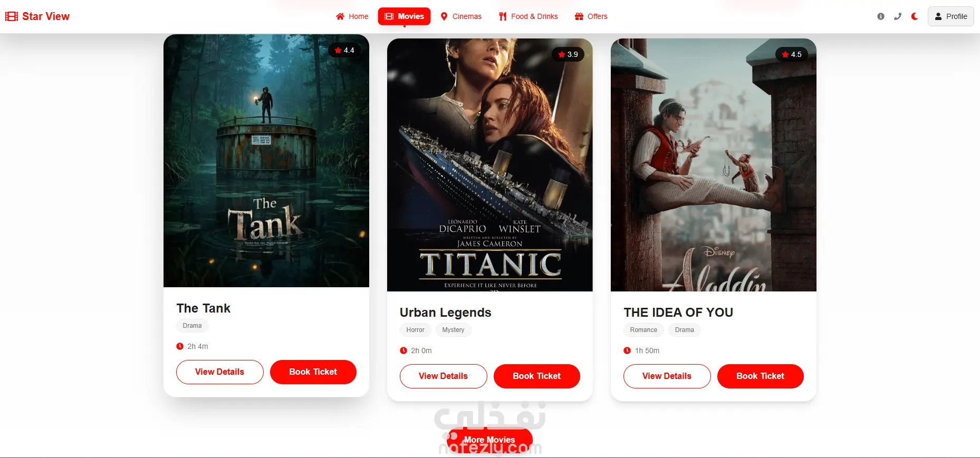Open the info circle icon in header
Viewport: 980px width, 458px height.
[x=881, y=16]
